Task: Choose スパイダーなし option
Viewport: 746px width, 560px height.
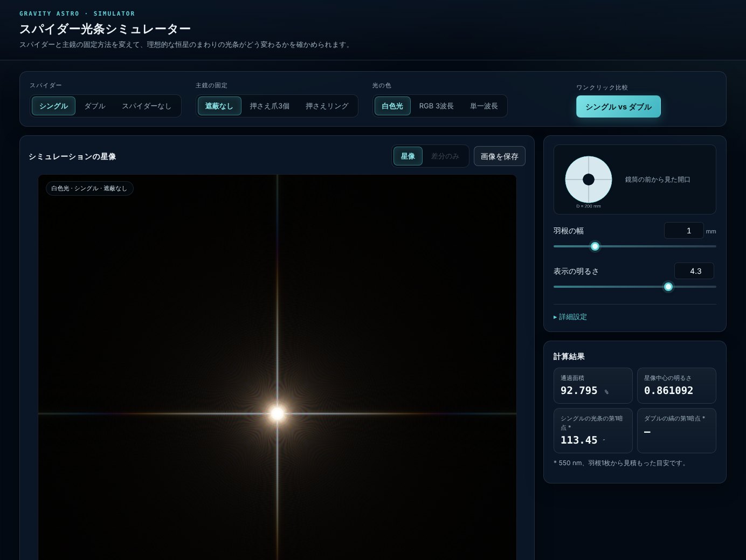Action: click(147, 106)
